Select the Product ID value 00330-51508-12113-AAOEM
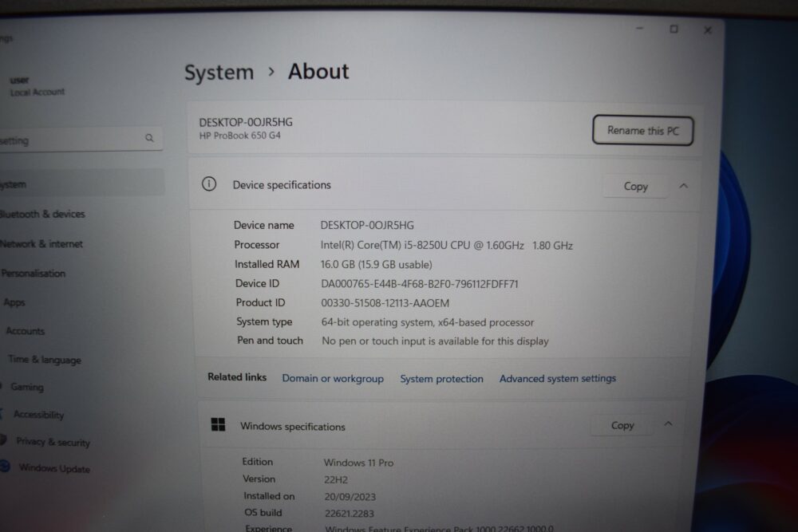Image resolution: width=798 pixels, height=532 pixels. tap(385, 303)
